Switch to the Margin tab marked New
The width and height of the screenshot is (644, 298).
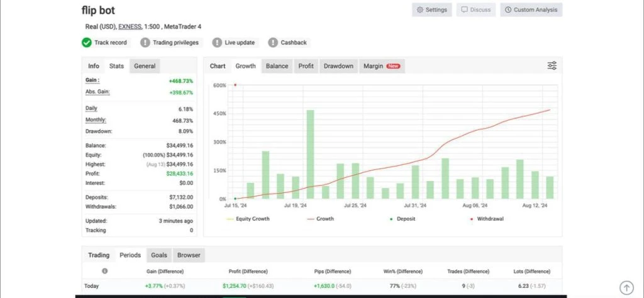coord(381,66)
